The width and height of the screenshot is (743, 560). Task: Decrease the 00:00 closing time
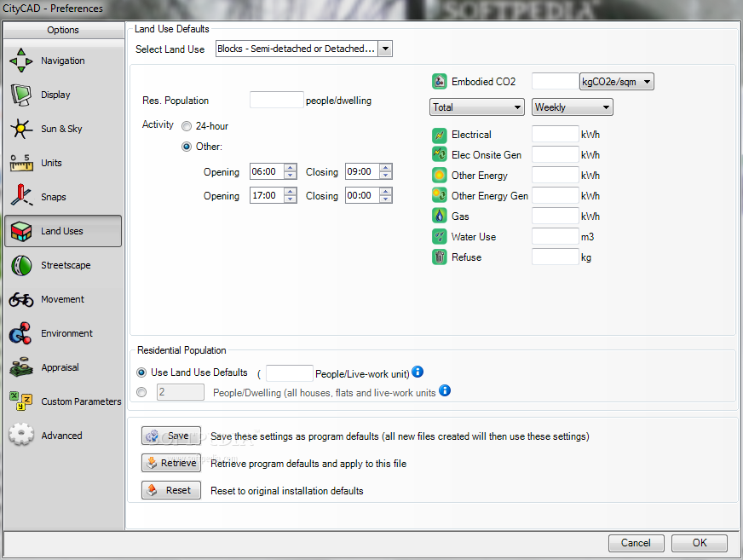[386, 199]
